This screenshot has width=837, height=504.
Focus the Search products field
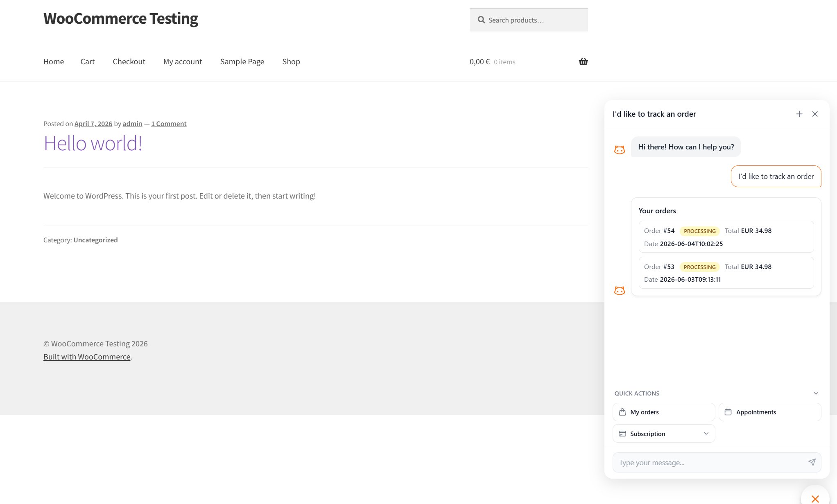pos(529,20)
